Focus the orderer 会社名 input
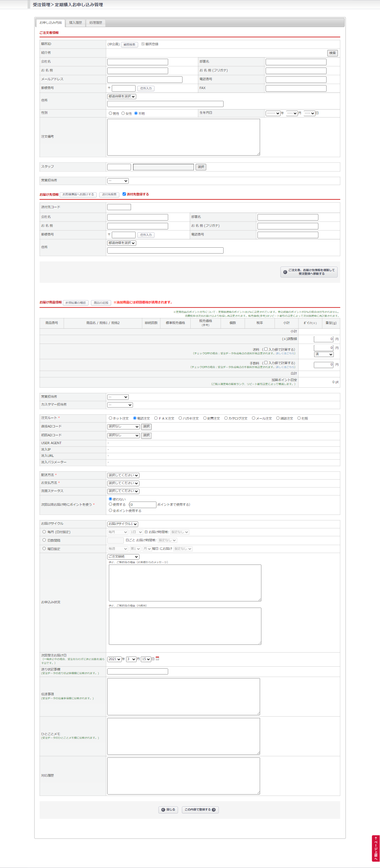Screen dimensions: 380x868 tap(138, 62)
